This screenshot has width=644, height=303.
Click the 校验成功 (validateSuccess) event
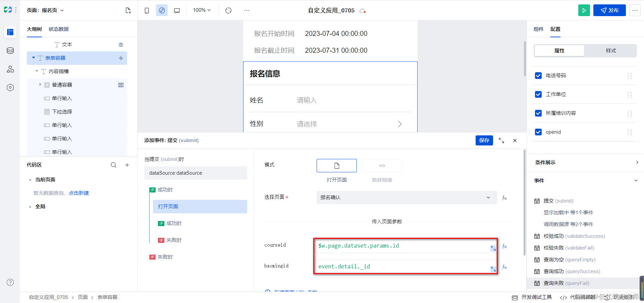click(x=574, y=236)
